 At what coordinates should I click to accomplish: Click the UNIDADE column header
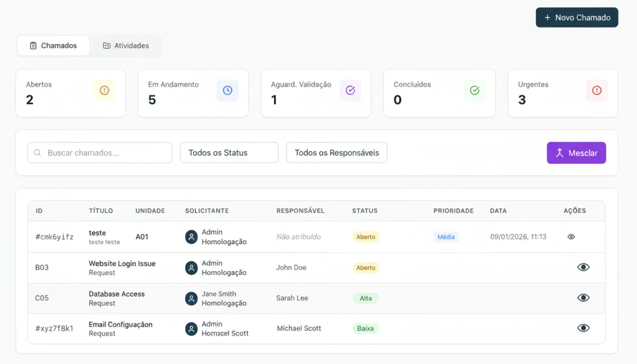click(x=150, y=211)
